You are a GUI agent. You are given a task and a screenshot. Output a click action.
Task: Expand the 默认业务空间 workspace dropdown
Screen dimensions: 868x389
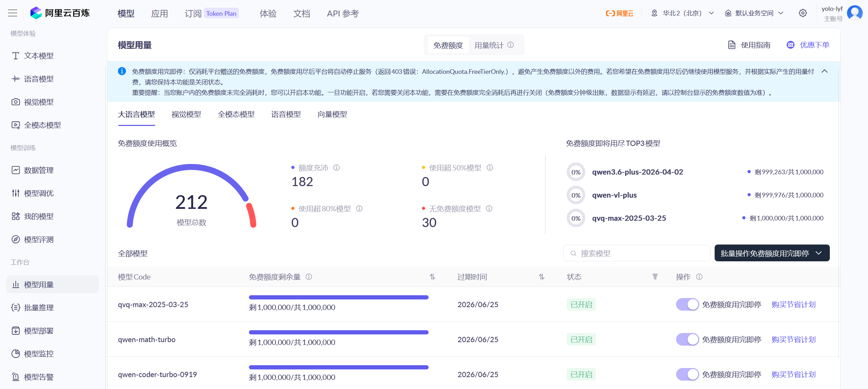[x=754, y=13]
